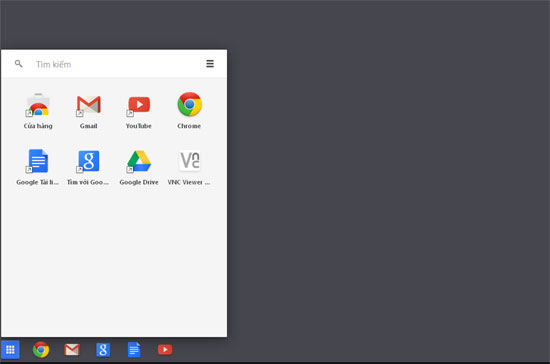Open Gmail from the bottom shelf
This screenshot has width=550, height=364.
pyautogui.click(x=72, y=350)
